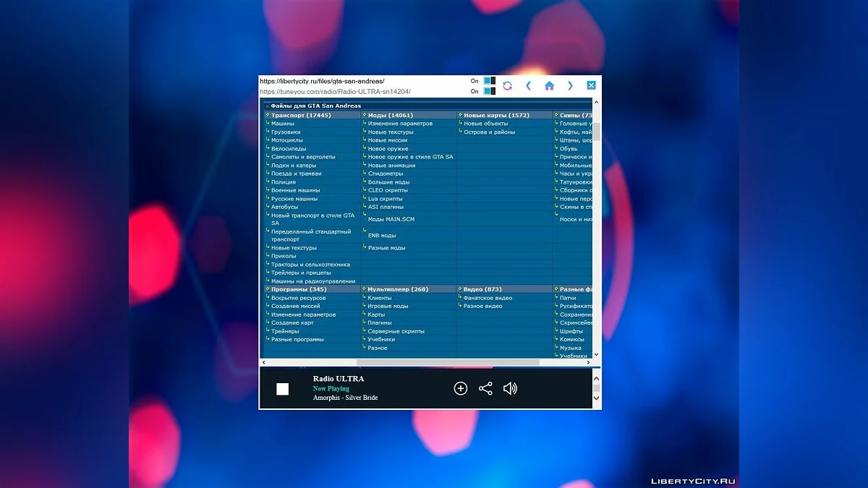
Task: Toggle the On switch for the libertycity.ru URL
Action: [489, 81]
